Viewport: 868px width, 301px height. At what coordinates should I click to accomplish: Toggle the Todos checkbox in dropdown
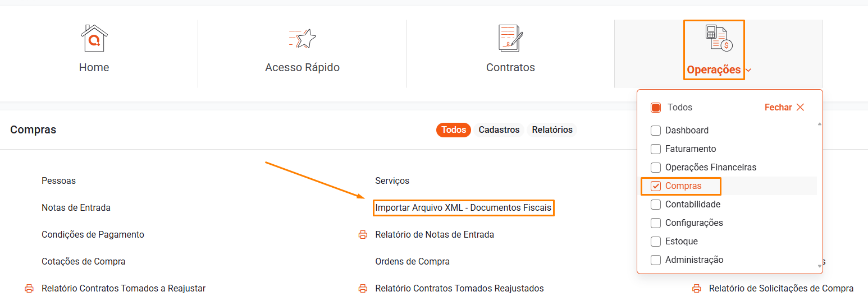point(656,108)
